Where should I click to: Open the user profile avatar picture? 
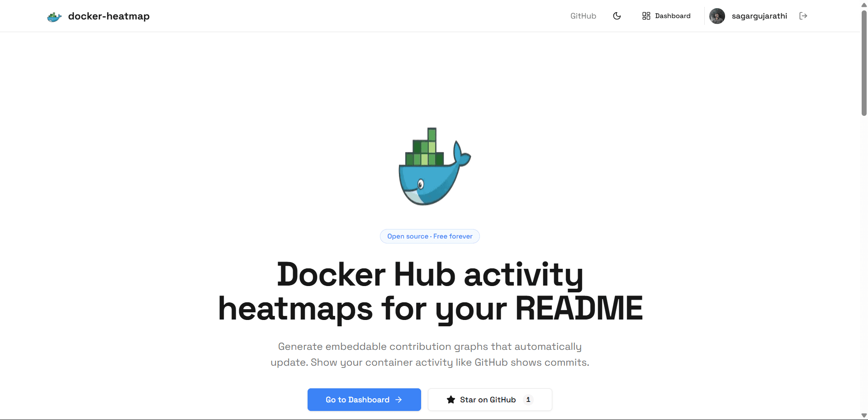[x=717, y=16]
